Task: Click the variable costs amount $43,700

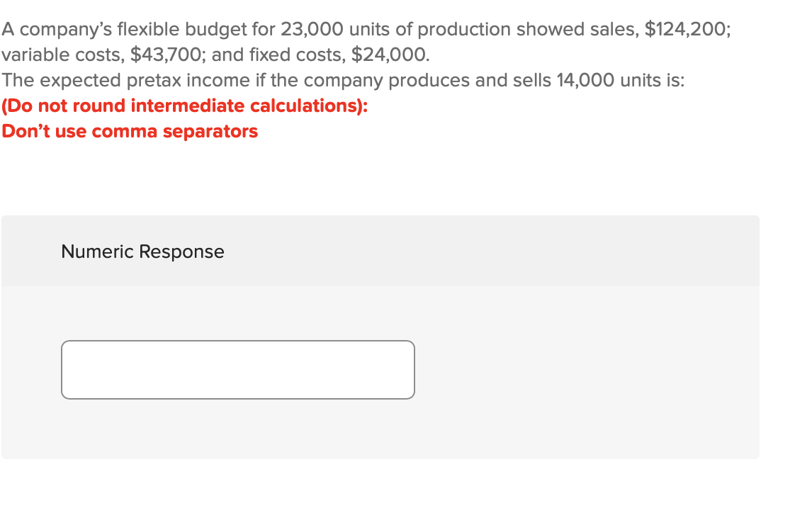Action: pyautogui.click(x=166, y=55)
